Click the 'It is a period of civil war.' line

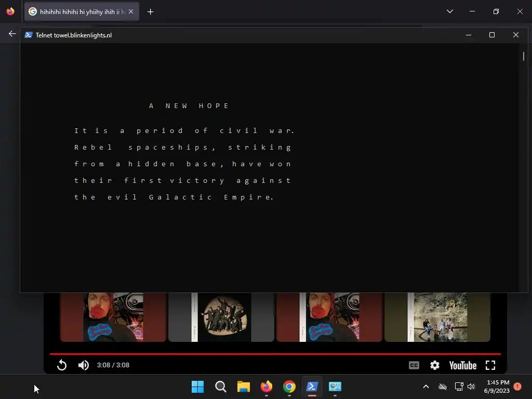pos(184,130)
